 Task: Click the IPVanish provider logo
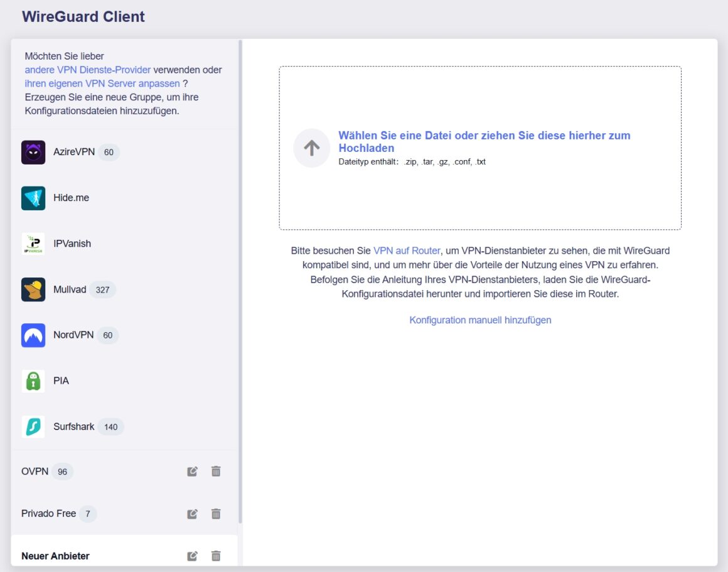(33, 244)
